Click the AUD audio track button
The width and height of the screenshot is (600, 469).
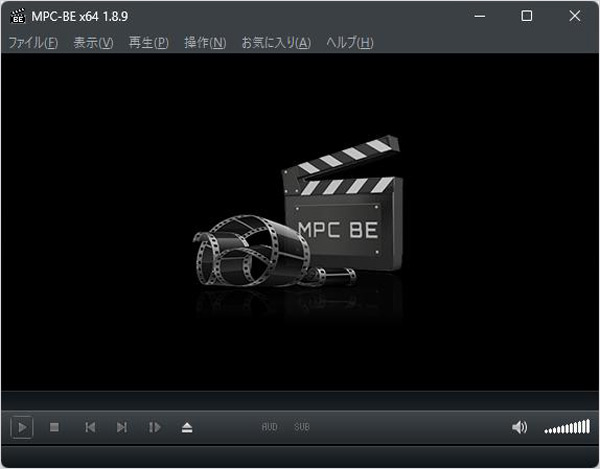click(269, 427)
